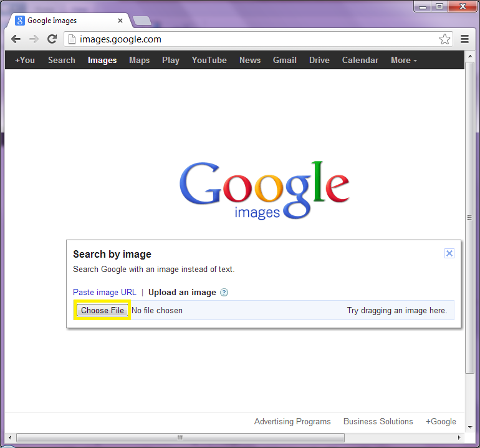Open the Chrome menu hamburger icon
Screen dimensions: 480x448
coord(464,39)
